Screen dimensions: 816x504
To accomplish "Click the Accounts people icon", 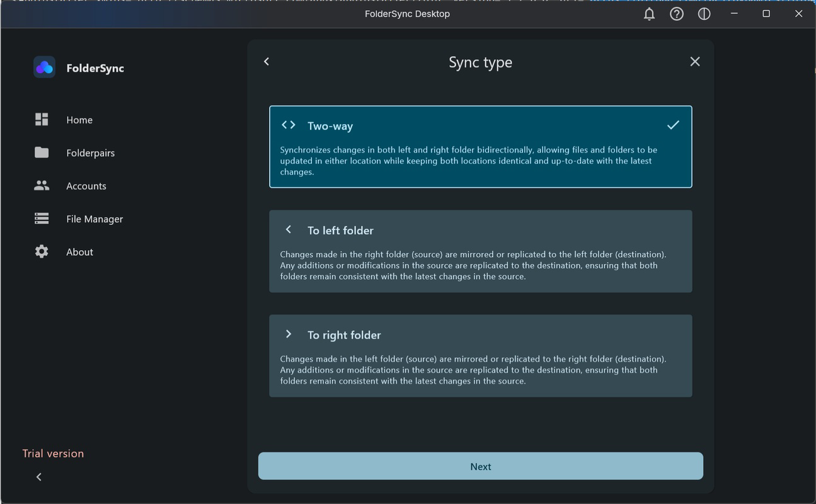I will (42, 186).
